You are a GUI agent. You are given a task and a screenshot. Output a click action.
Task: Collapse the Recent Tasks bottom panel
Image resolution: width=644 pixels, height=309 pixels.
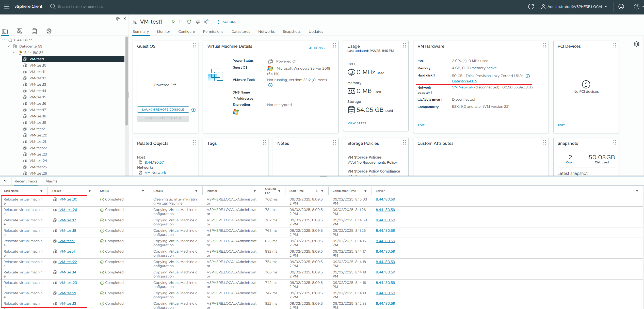(5, 181)
